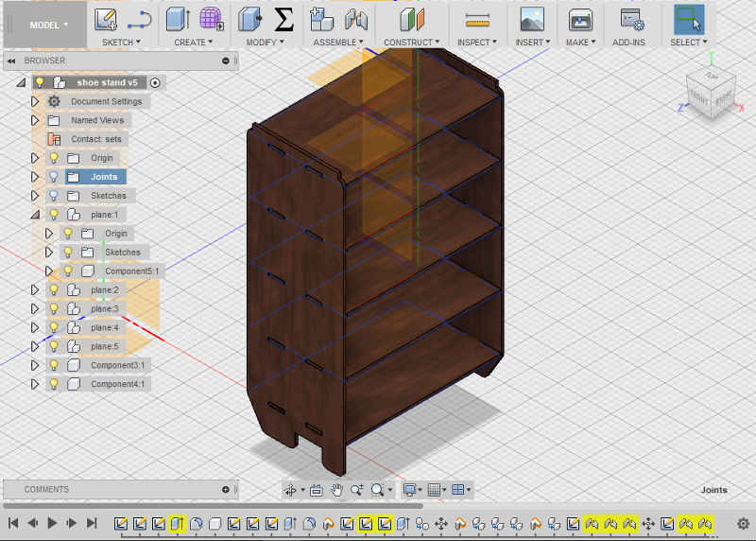Screen dimensions: 756x541
Task: Step timeline to next feature
Action: click(72, 523)
